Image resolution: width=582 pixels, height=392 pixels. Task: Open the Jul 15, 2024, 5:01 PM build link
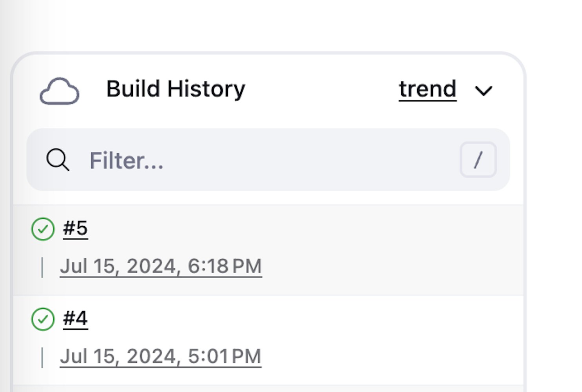click(x=161, y=357)
